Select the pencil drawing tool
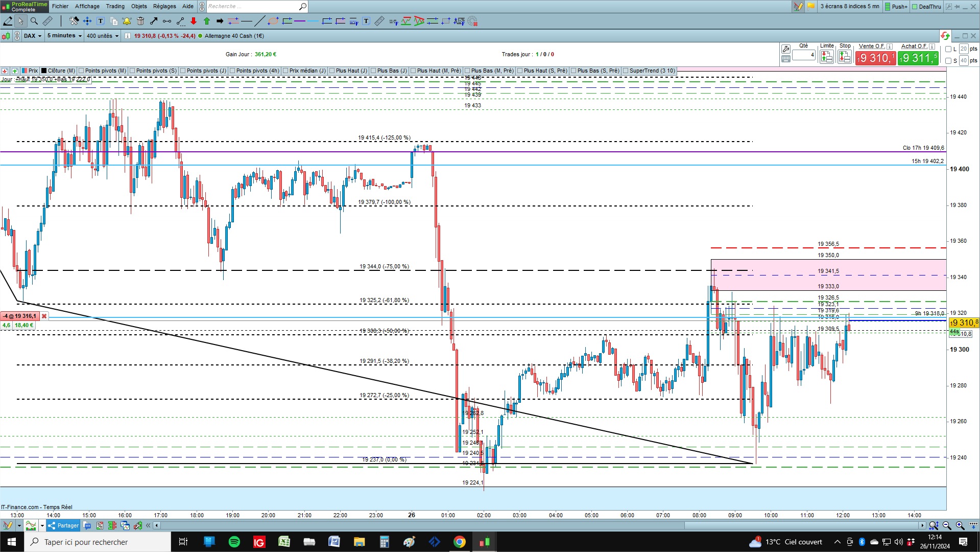980x552 pixels. click(8, 21)
